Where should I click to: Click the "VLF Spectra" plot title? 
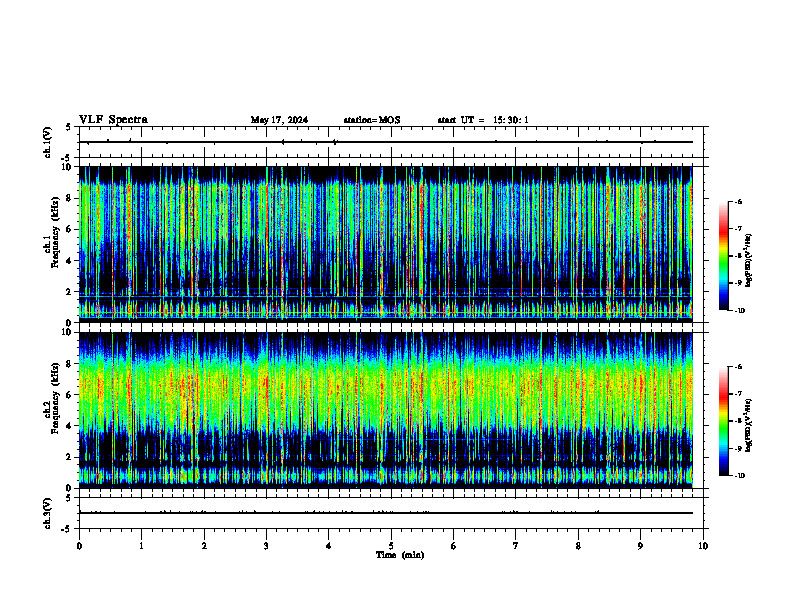[113, 120]
